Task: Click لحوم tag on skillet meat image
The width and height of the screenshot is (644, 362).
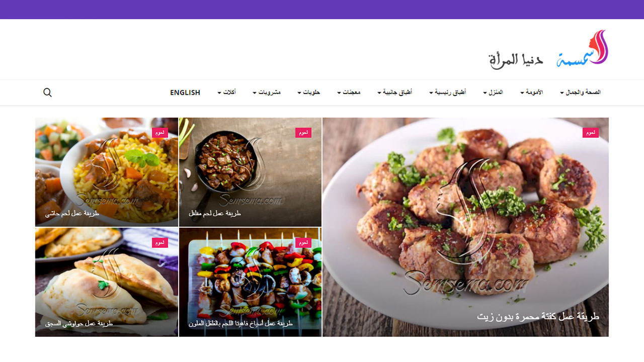Action: pyautogui.click(x=303, y=133)
